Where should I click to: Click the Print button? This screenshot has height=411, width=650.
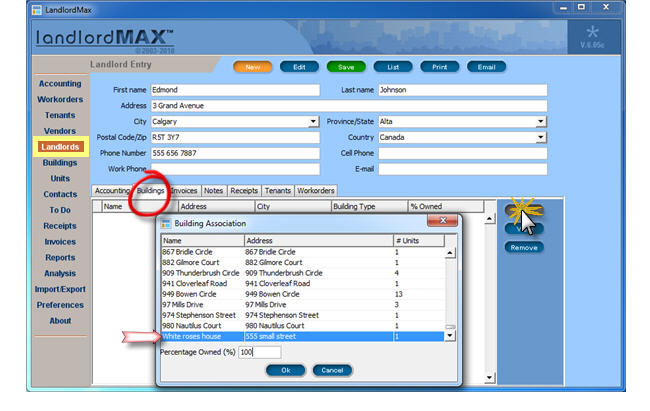tap(439, 67)
